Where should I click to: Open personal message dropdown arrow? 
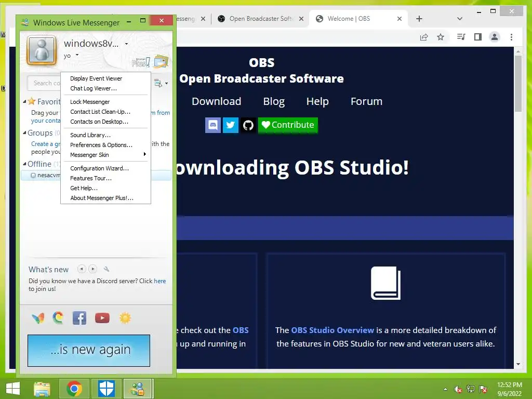point(77,55)
